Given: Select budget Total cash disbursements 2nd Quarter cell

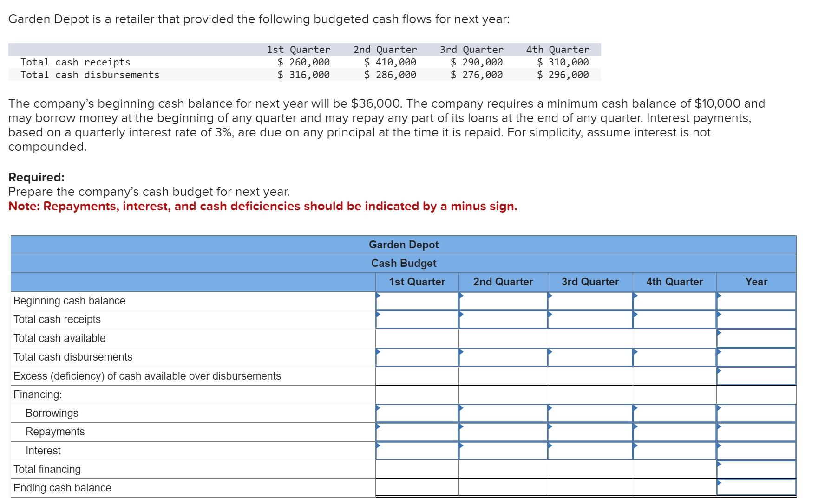Looking at the screenshot, I should [503, 357].
